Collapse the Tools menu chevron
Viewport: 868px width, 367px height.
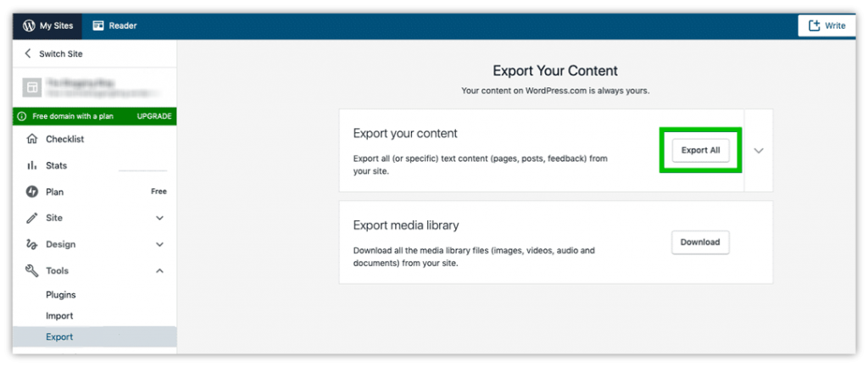tap(159, 270)
